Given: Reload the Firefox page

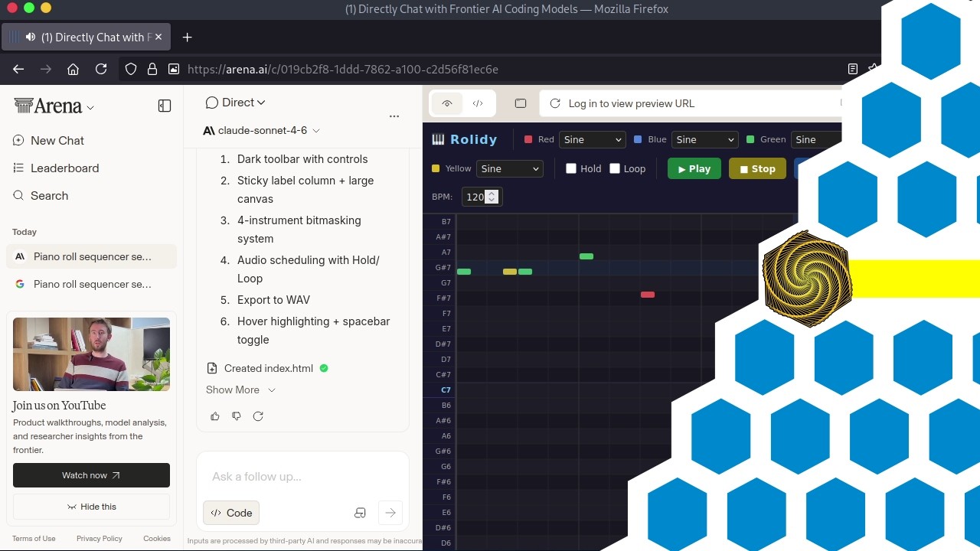Looking at the screenshot, I should click(100, 69).
